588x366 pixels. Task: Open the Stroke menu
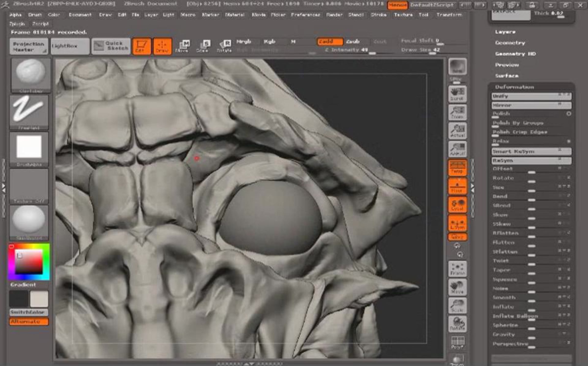(379, 15)
